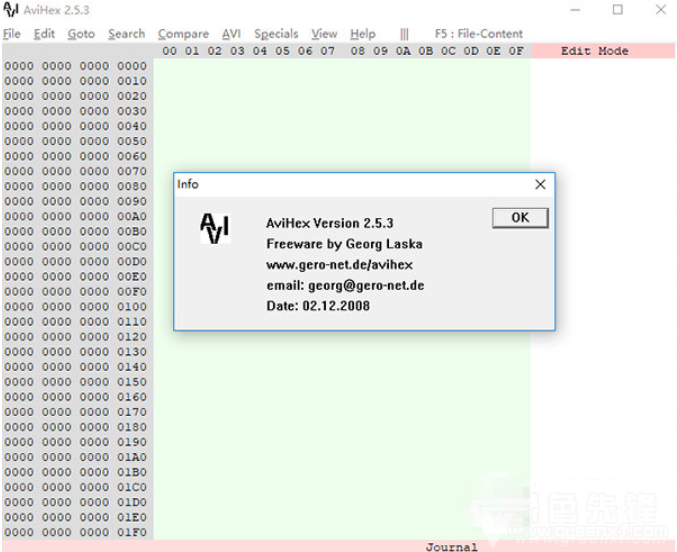Maximize the AviHex window
The height and width of the screenshot is (552, 677).
coord(618,10)
